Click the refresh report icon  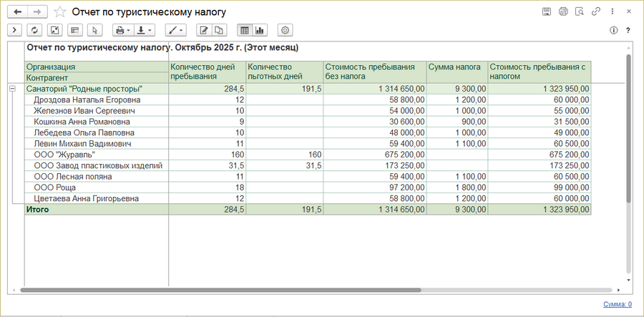(x=34, y=30)
